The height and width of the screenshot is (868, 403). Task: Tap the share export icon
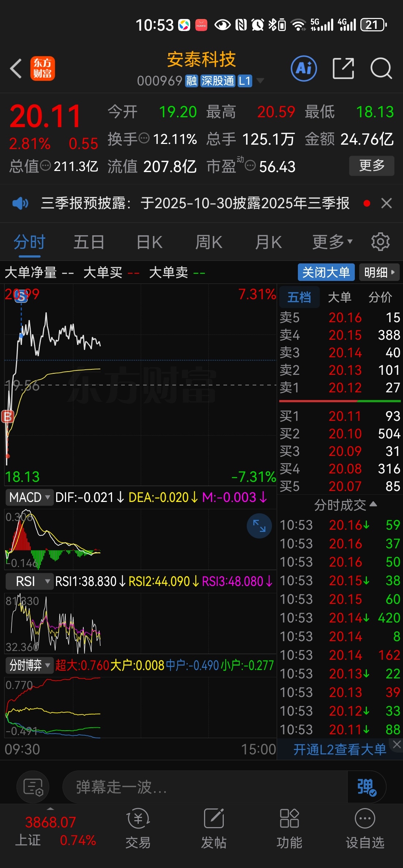click(343, 68)
